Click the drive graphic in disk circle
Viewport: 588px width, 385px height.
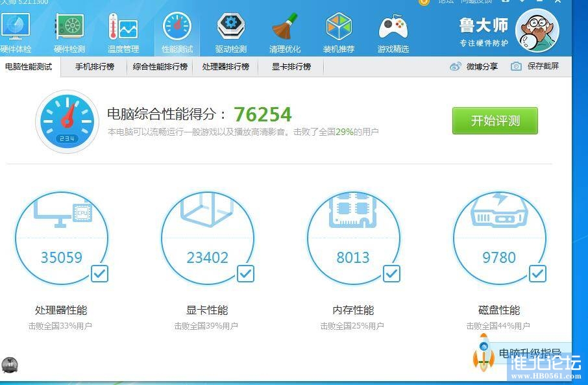[499, 210]
